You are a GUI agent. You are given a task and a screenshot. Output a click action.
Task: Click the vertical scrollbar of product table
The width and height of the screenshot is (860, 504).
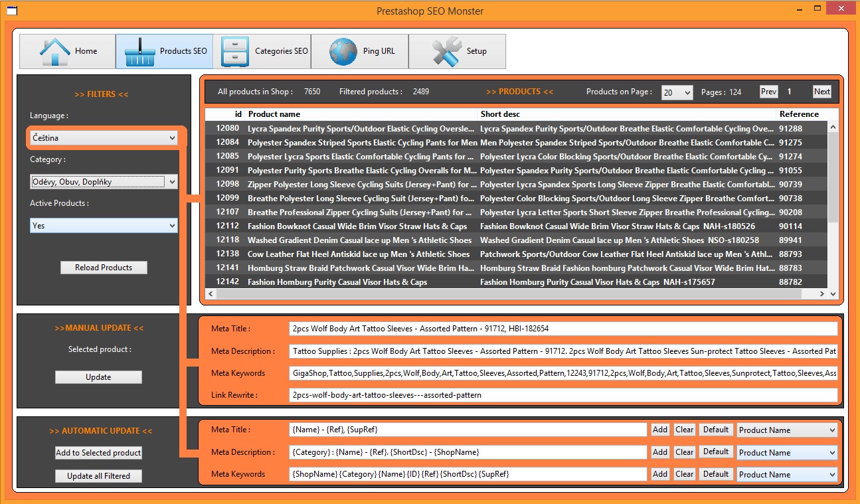click(833, 176)
